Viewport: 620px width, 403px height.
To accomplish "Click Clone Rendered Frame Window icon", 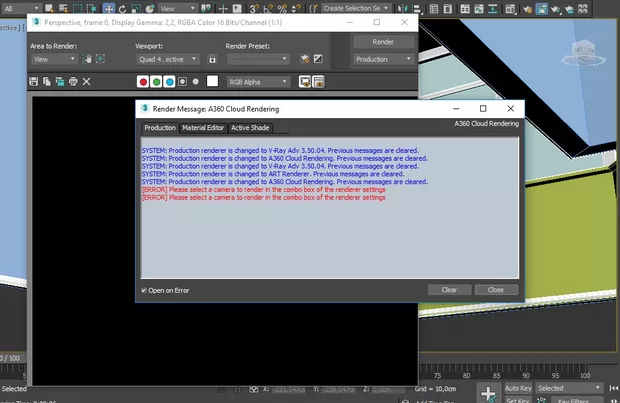I will [x=60, y=82].
